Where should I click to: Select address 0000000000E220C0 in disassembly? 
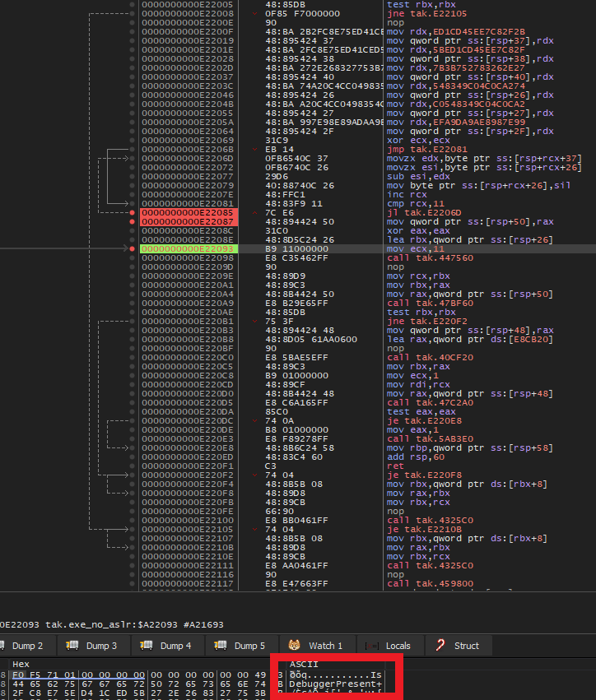coord(188,357)
